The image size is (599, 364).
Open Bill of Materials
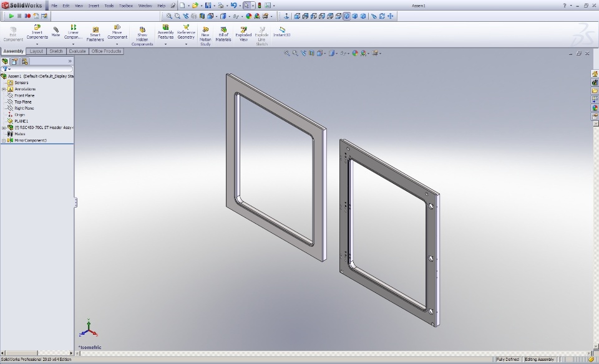click(x=223, y=34)
